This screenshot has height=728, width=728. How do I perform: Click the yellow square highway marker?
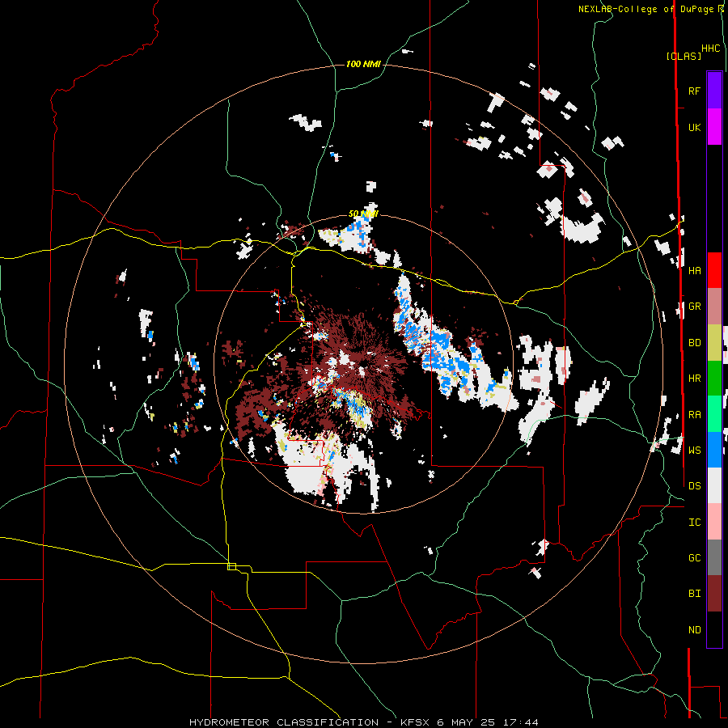pyautogui.click(x=231, y=566)
